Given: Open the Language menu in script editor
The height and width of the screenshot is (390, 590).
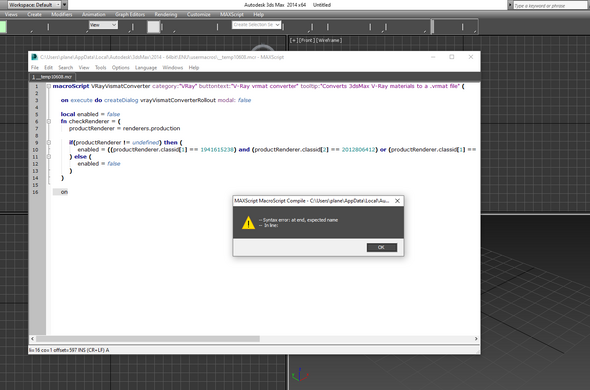Looking at the screenshot, I should point(146,67).
